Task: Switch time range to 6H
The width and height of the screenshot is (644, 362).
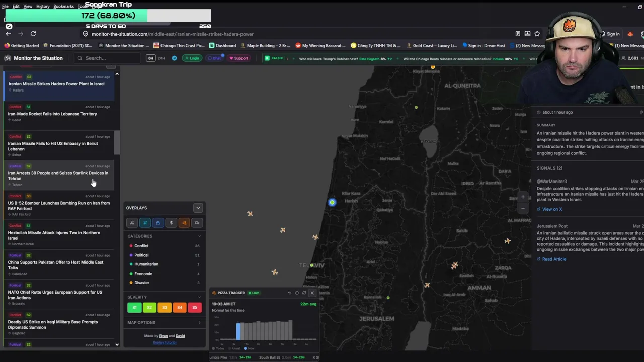Action: [150, 58]
